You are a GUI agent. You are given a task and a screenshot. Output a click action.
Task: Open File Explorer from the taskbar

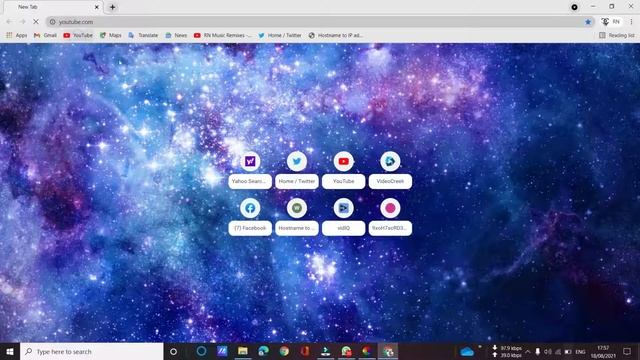click(243, 351)
